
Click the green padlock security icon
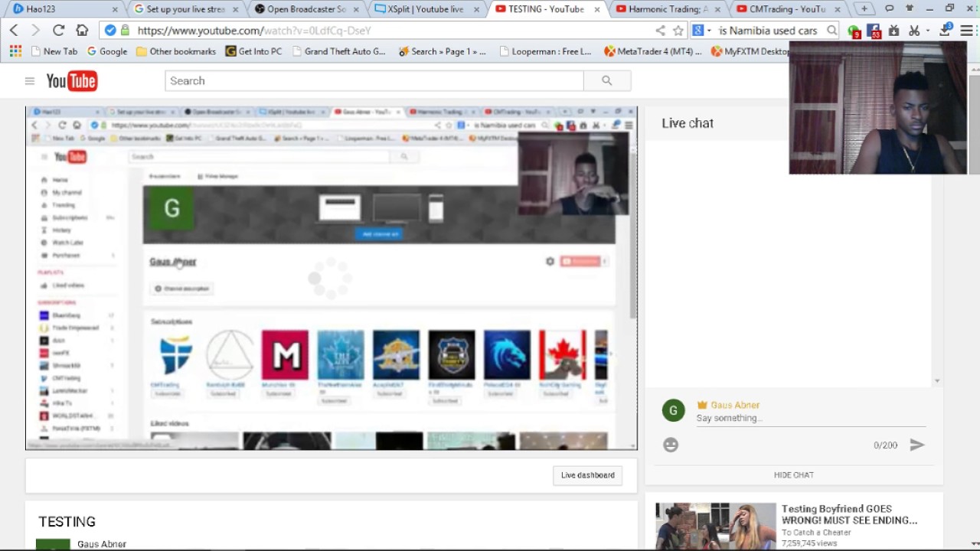pyautogui.click(x=124, y=31)
